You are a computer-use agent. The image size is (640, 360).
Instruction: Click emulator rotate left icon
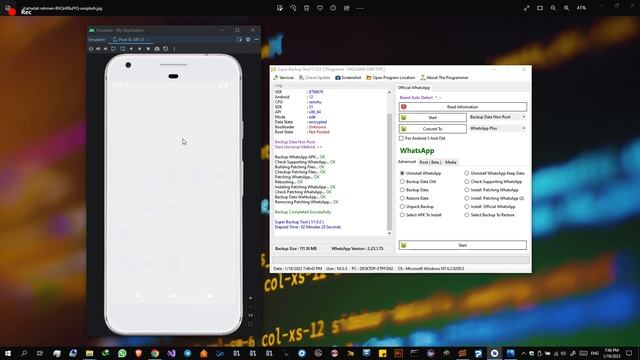[x=113, y=49]
